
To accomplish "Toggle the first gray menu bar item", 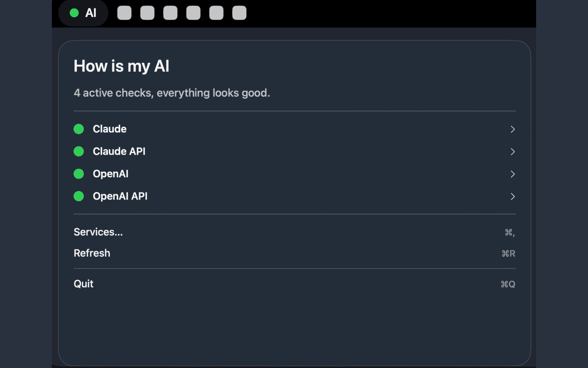I will coord(124,13).
